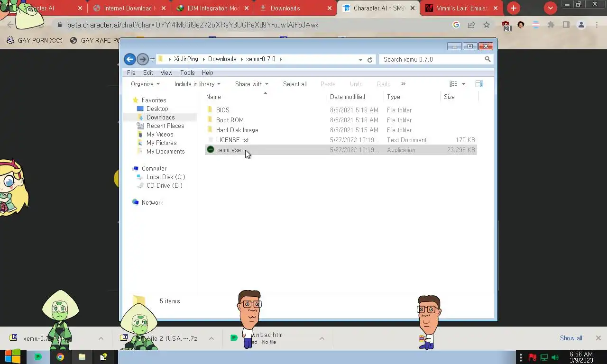
Task: Open download.htm item options arrow
Action: [x=322, y=338]
